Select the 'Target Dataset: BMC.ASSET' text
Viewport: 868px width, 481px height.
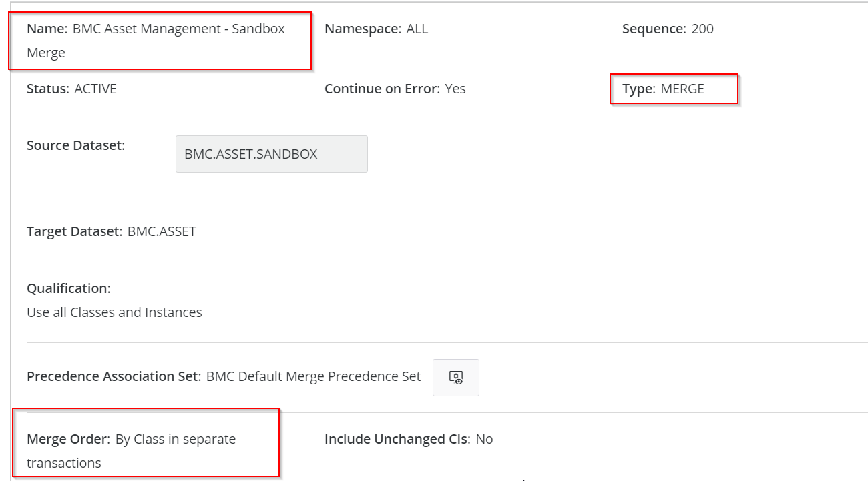tap(112, 232)
